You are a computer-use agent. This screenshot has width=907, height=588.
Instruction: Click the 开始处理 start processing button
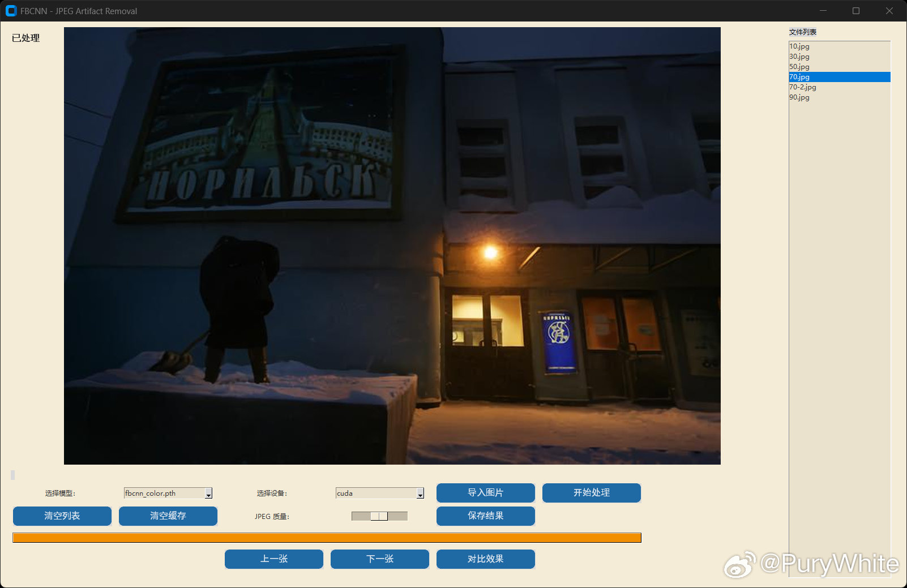click(592, 493)
